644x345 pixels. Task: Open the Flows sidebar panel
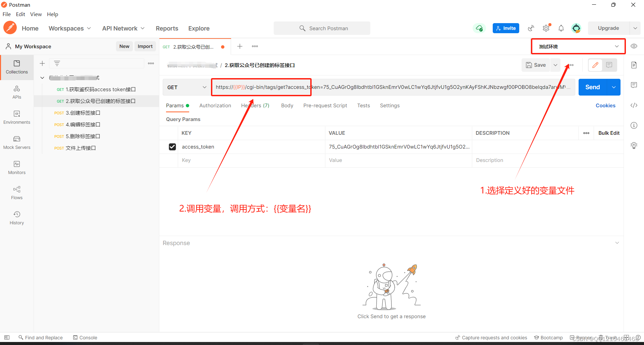pos(17,193)
